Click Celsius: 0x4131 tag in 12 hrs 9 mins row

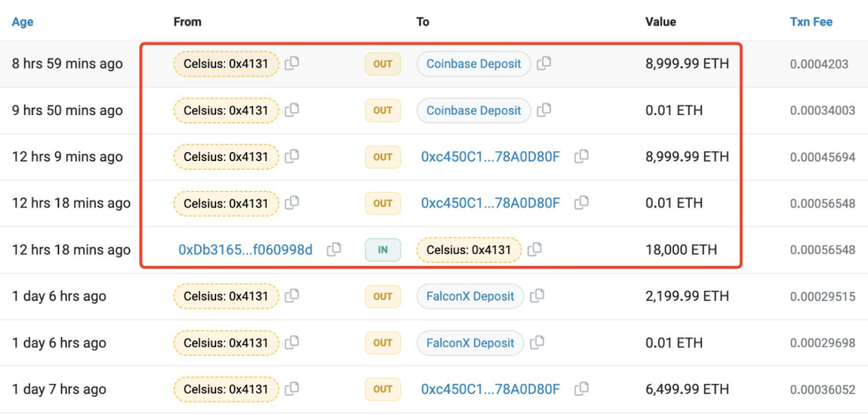click(x=226, y=157)
